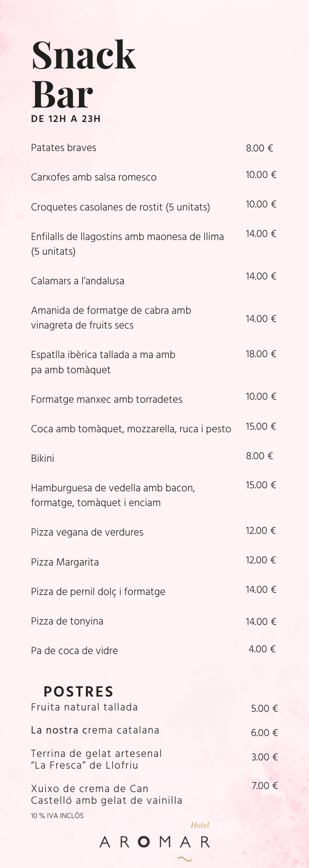Viewport: 309px width, 868px height.
Task: Click the POSTRES section heading
Action: (79, 691)
